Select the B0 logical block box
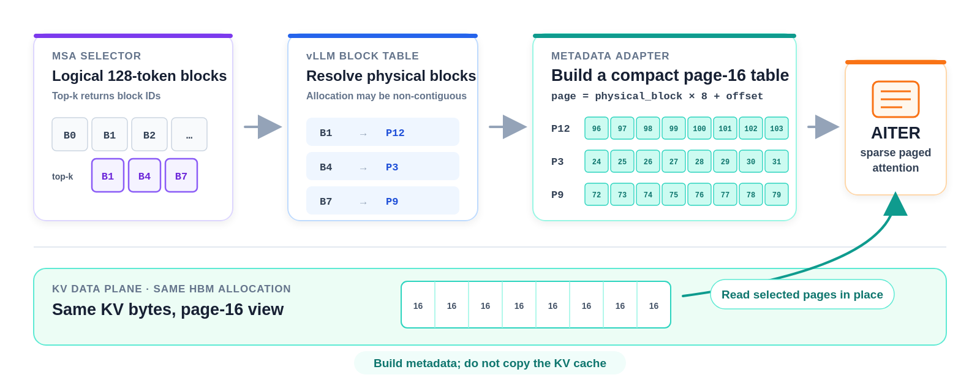The width and height of the screenshot is (980, 380). (70, 134)
